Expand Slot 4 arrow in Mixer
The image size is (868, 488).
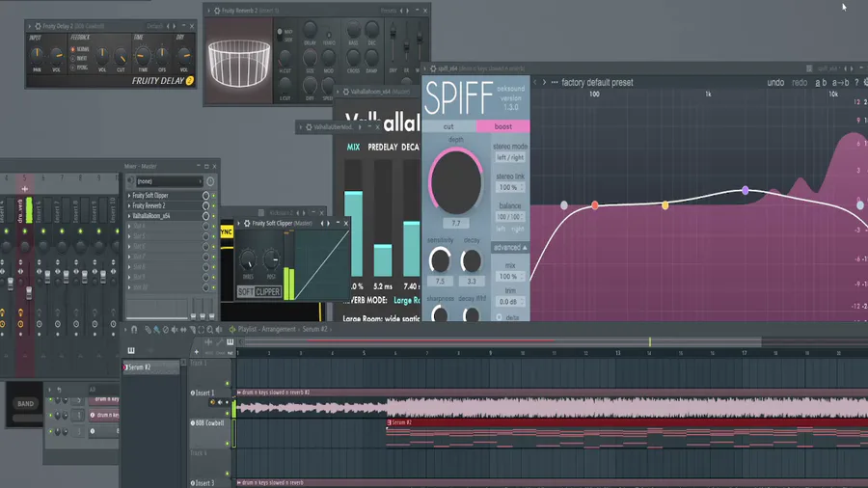[129, 227]
